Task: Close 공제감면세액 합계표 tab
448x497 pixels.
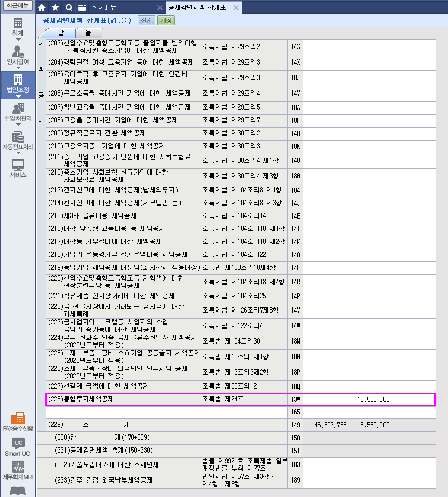Action: 236,8
